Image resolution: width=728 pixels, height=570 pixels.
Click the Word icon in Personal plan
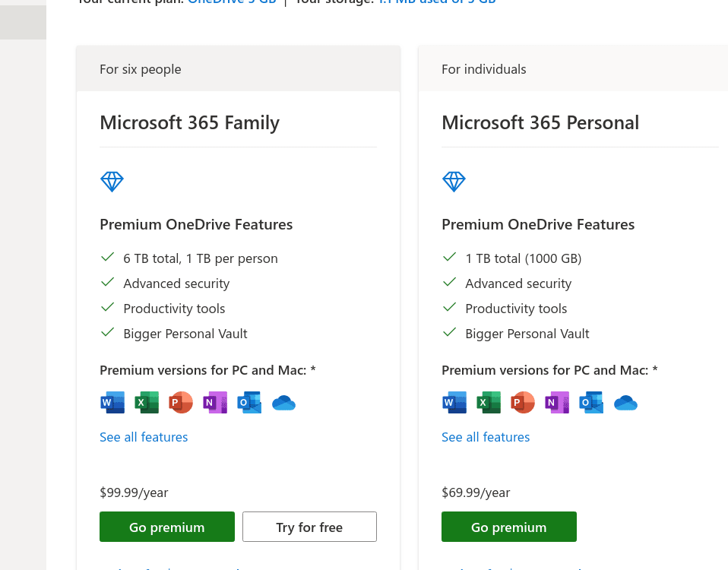[x=454, y=402]
